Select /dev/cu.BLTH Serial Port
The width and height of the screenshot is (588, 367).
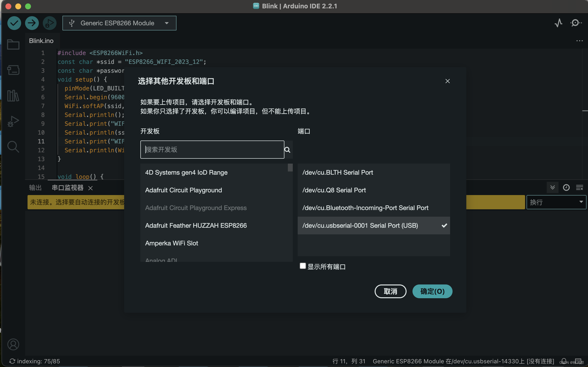(374, 172)
